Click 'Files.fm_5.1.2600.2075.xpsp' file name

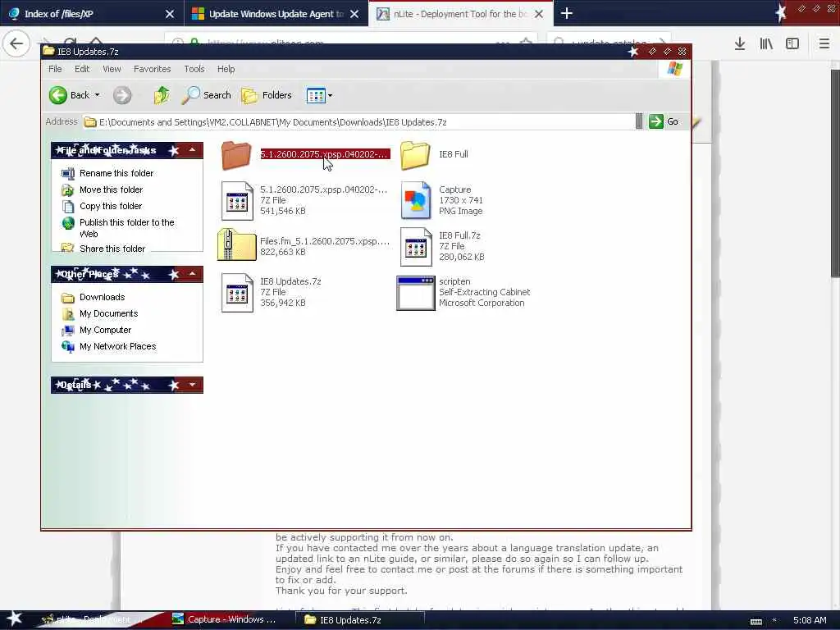[x=325, y=241]
